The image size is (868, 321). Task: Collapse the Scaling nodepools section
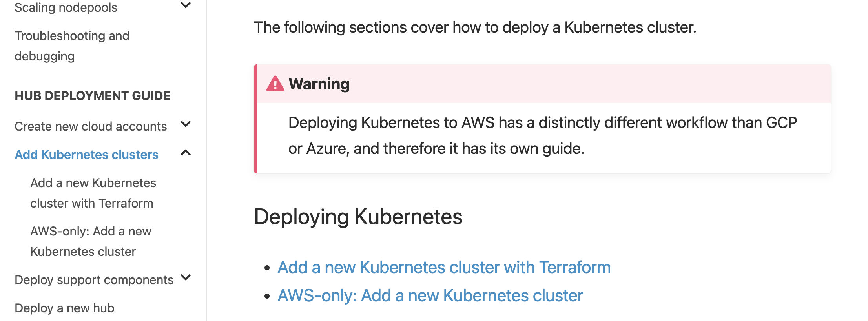click(x=186, y=5)
